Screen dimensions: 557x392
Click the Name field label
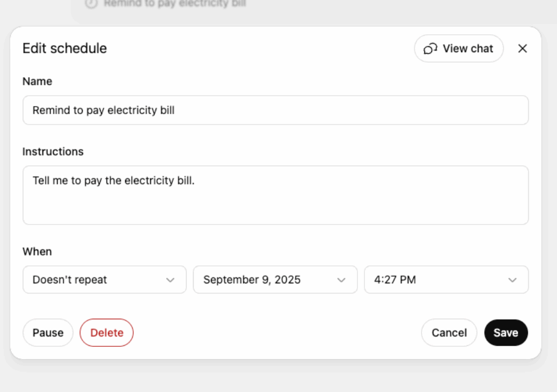pos(37,82)
